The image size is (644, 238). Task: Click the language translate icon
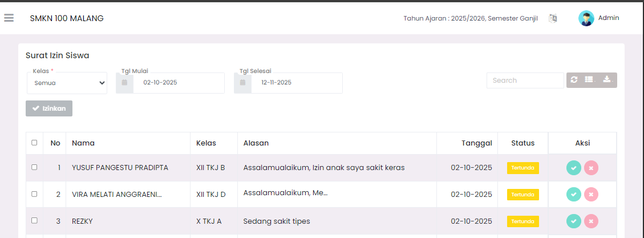(552, 18)
